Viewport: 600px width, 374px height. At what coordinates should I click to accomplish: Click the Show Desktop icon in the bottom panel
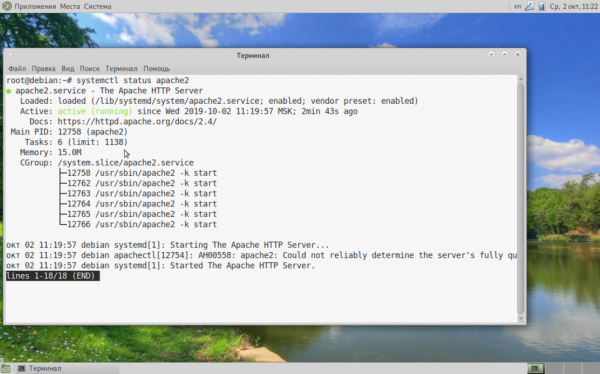[6, 368]
